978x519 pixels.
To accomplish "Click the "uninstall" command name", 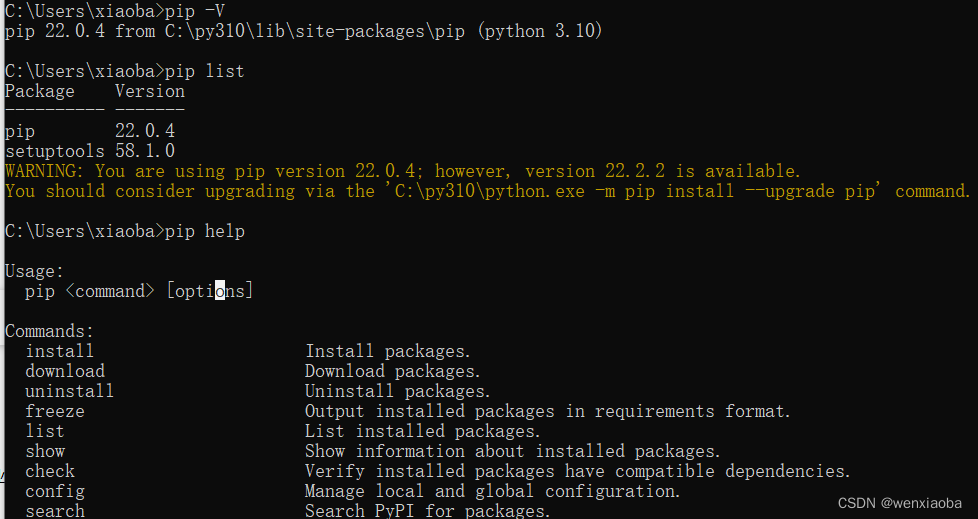I will [69, 391].
